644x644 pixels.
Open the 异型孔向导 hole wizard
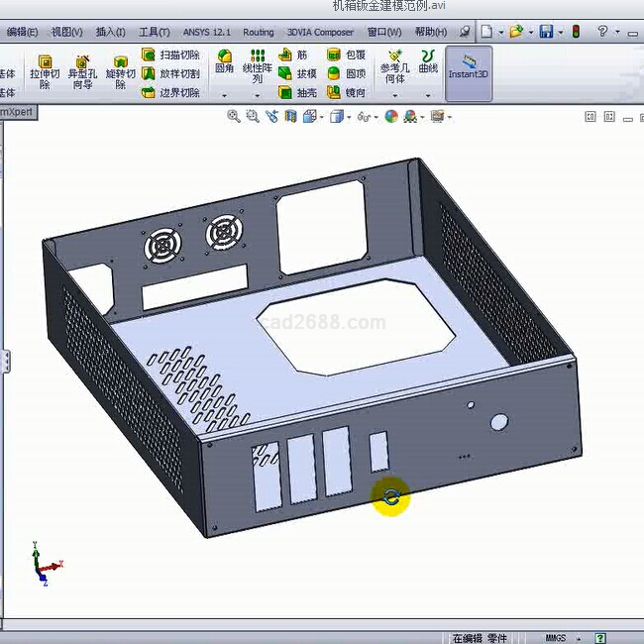pos(82,72)
